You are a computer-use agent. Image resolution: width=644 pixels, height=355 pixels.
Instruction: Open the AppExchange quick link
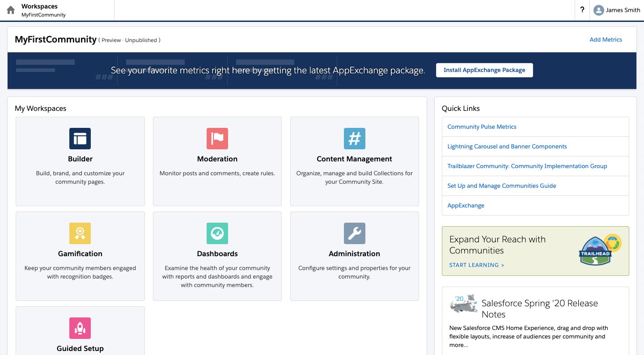(x=466, y=206)
